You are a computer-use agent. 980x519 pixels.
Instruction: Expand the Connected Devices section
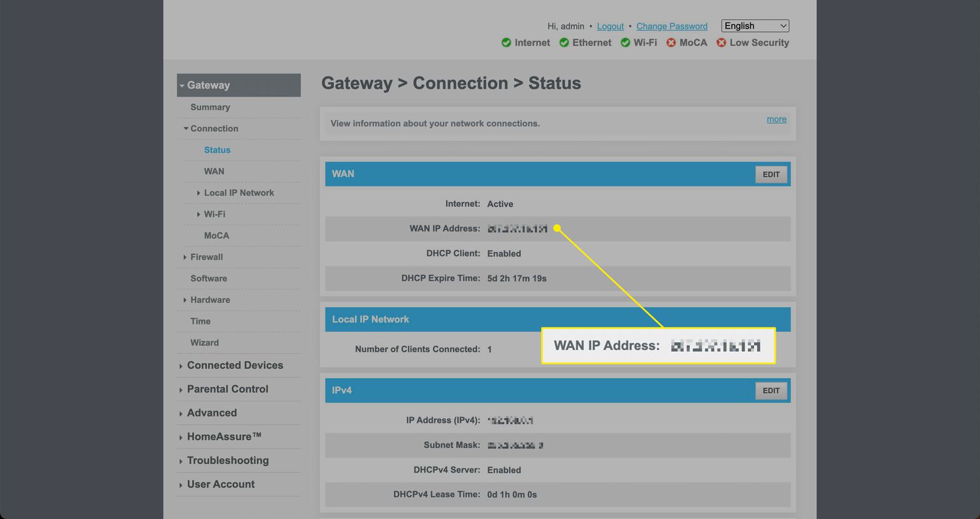(235, 366)
